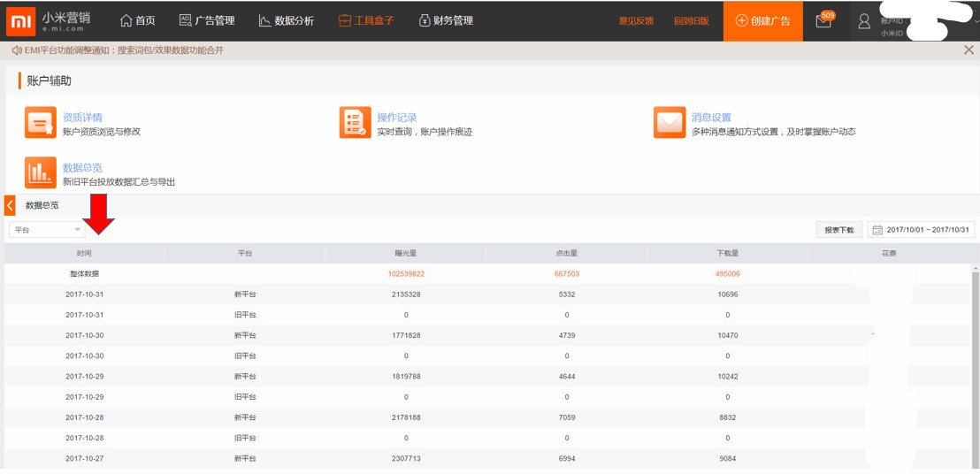Screen dimensions: 980x474
Task: Open the 资质详情 certificate icon
Action: pyautogui.click(x=41, y=124)
